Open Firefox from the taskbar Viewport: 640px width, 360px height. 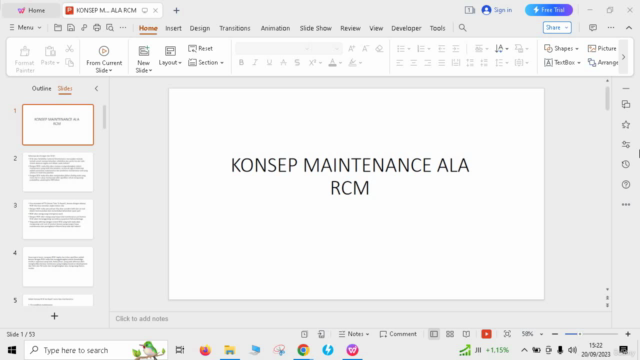205,350
